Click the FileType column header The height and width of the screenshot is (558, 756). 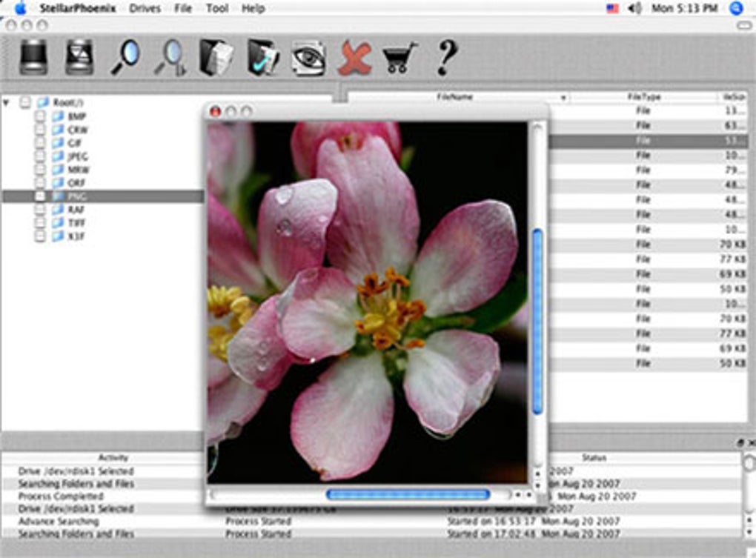click(x=643, y=97)
